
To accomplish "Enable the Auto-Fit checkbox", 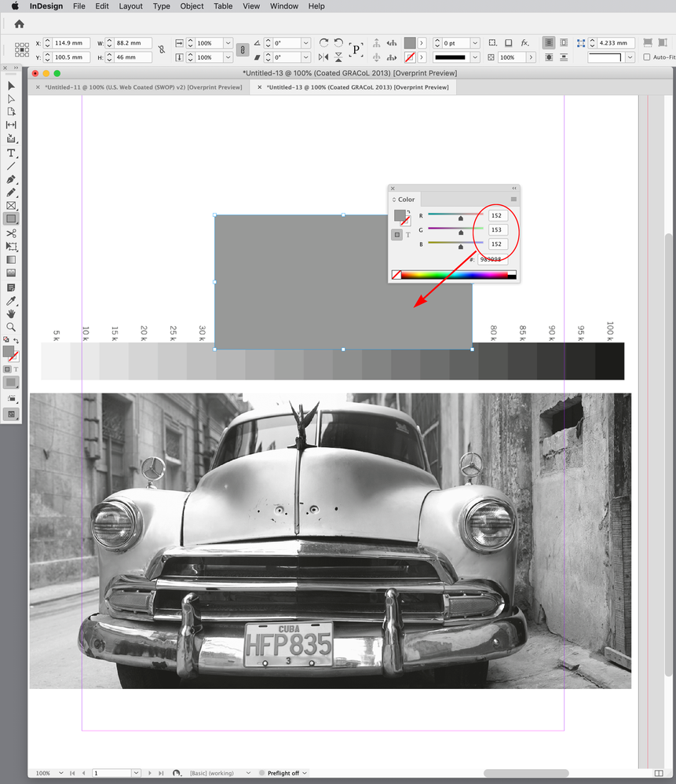I will pyautogui.click(x=649, y=57).
